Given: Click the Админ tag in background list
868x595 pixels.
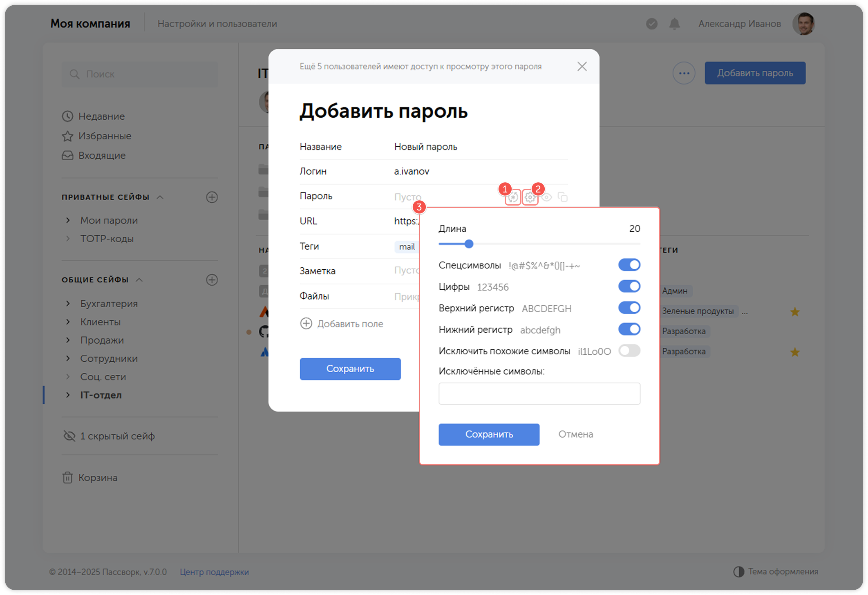Looking at the screenshot, I should point(675,291).
